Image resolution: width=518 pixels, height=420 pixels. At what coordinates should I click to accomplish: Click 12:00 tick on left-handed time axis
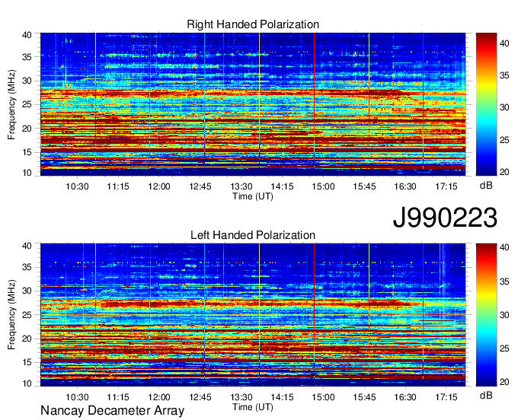[159, 397]
